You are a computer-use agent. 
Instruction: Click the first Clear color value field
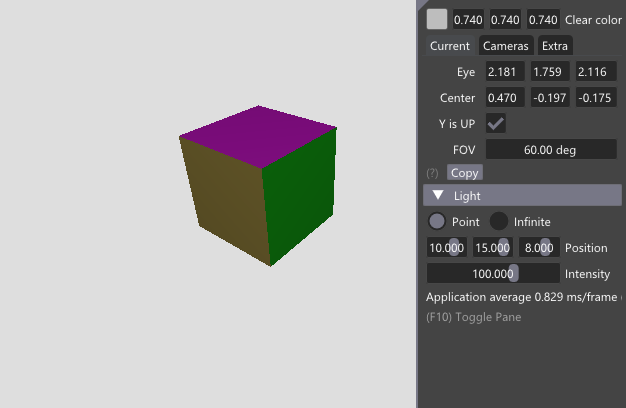pos(466,20)
